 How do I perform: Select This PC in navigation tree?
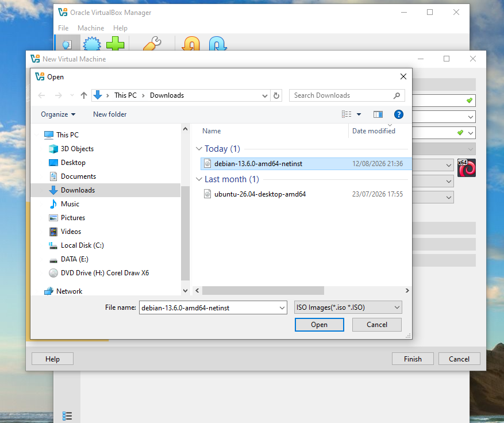coord(67,135)
